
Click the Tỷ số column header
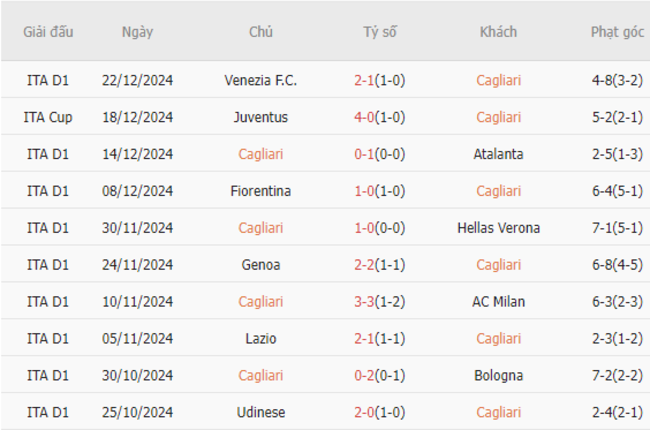[380, 32]
